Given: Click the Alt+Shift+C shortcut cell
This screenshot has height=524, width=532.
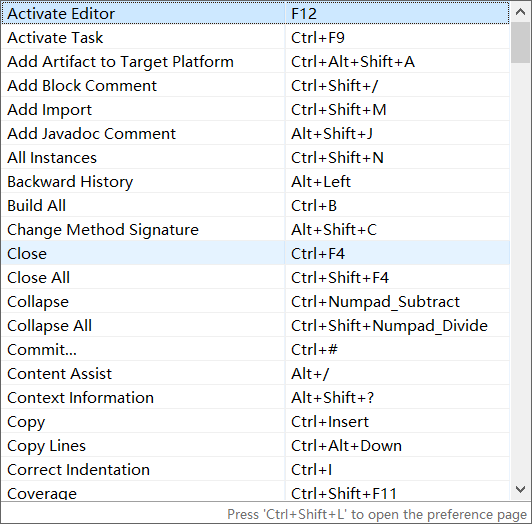Looking at the screenshot, I should 397,229.
